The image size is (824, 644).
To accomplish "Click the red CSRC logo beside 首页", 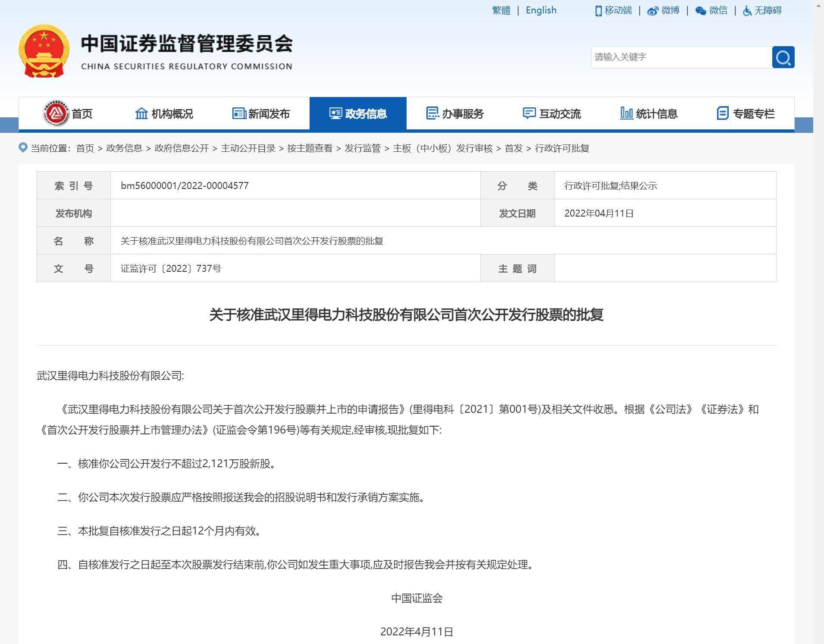I will 56,113.
